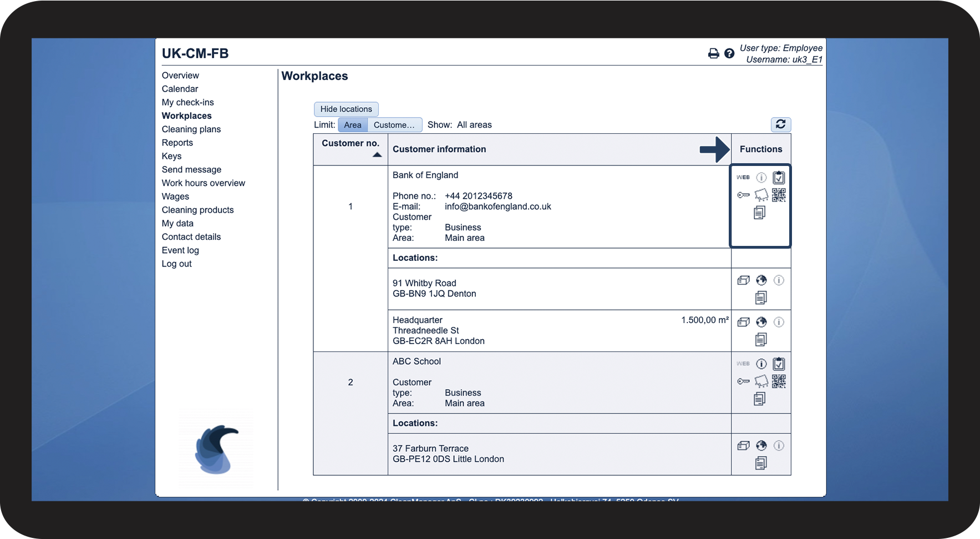
Task: Open My check-ins
Action: point(187,102)
